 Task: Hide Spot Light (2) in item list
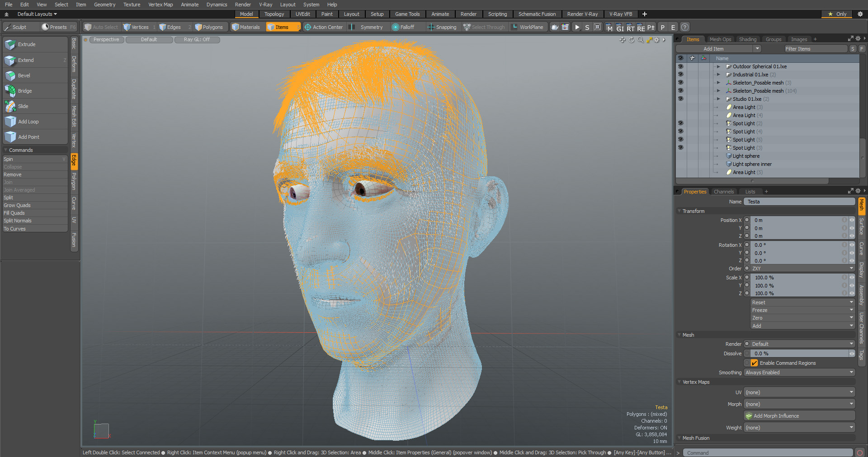pos(680,123)
